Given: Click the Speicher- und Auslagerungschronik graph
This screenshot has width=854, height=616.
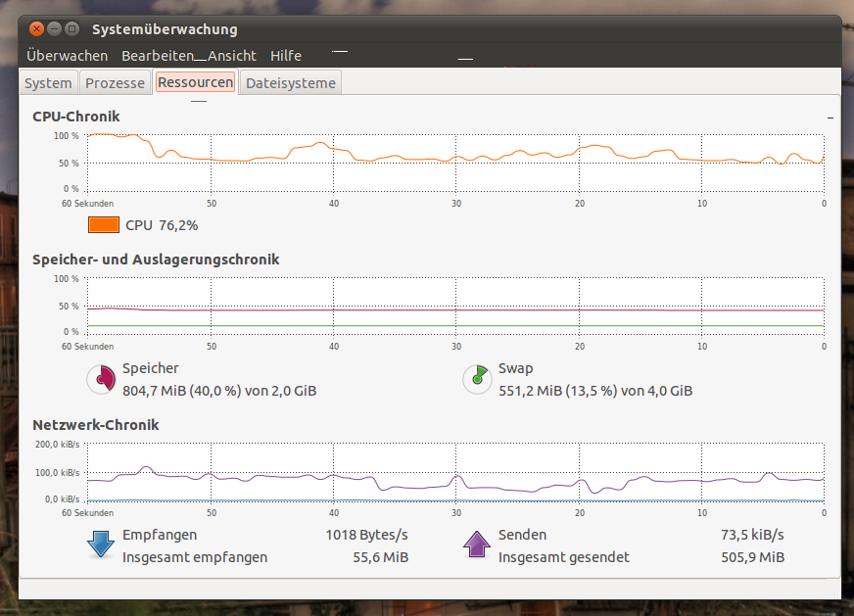Looking at the screenshot, I should pyautogui.click(x=455, y=307).
